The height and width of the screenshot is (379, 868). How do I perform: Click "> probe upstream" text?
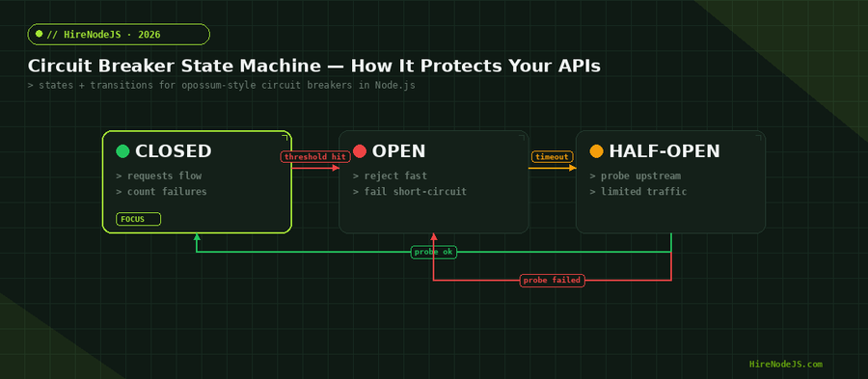pos(635,176)
